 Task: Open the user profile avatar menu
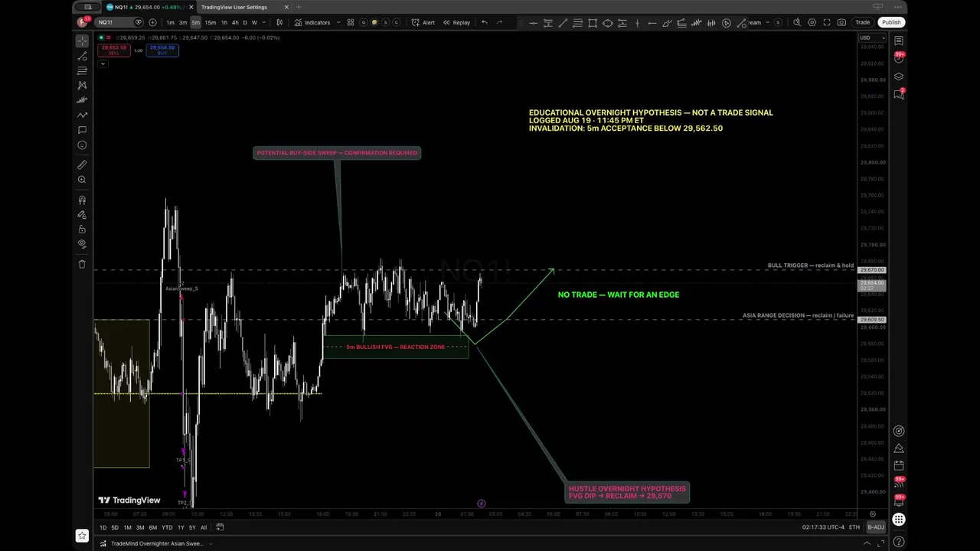(82, 22)
